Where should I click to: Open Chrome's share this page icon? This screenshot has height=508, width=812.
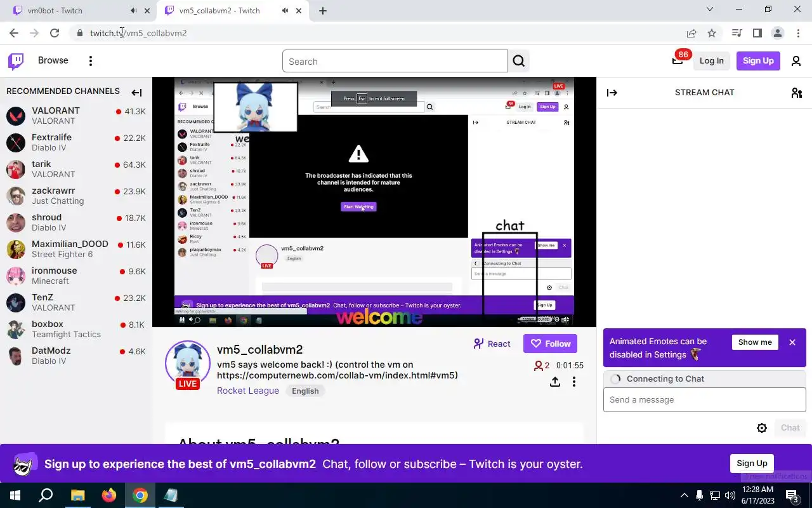pos(691,33)
